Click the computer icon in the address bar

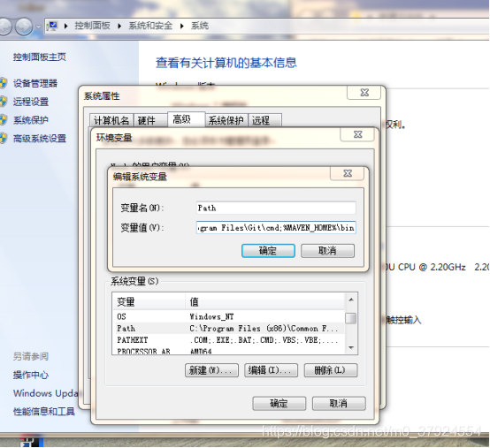click(52, 26)
